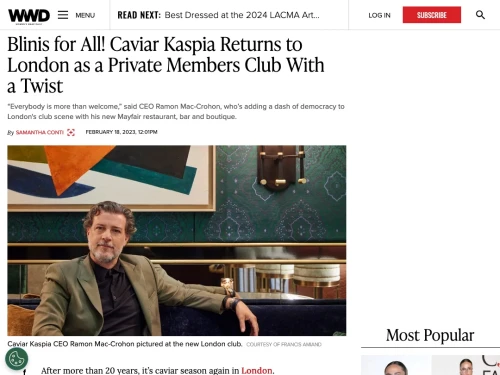Click the Most Popular heading

point(430,335)
